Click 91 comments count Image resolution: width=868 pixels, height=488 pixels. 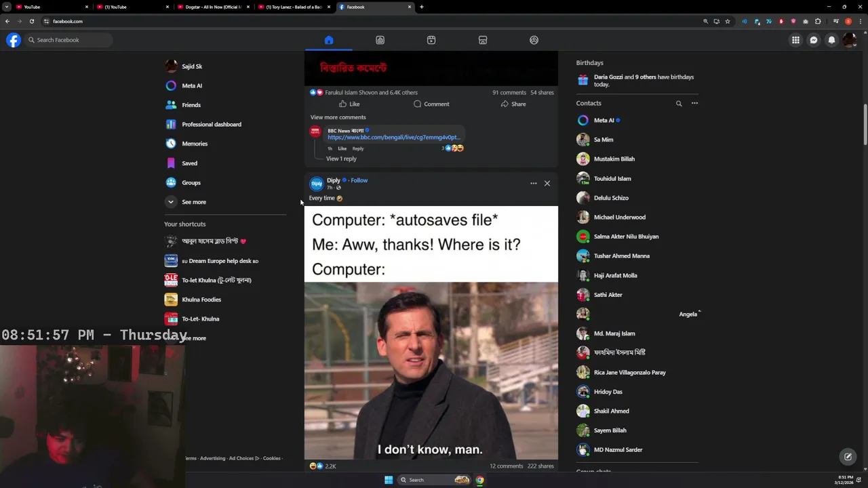(x=509, y=92)
